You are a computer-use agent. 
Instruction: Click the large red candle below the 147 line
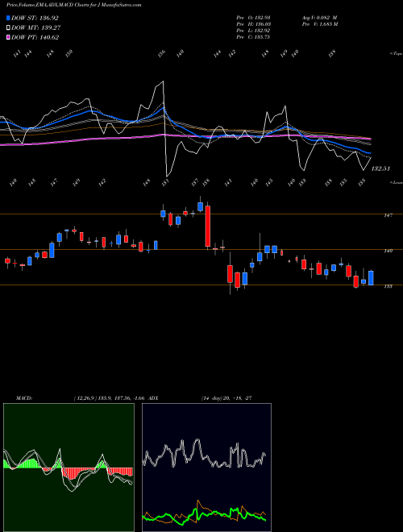pyautogui.click(x=208, y=226)
